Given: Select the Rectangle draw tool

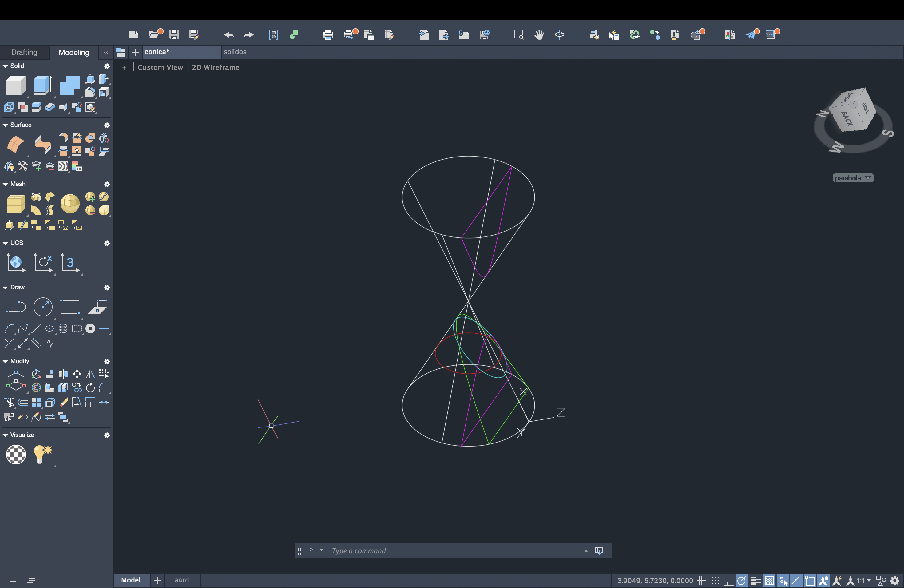Looking at the screenshot, I should [x=70, y=307].
